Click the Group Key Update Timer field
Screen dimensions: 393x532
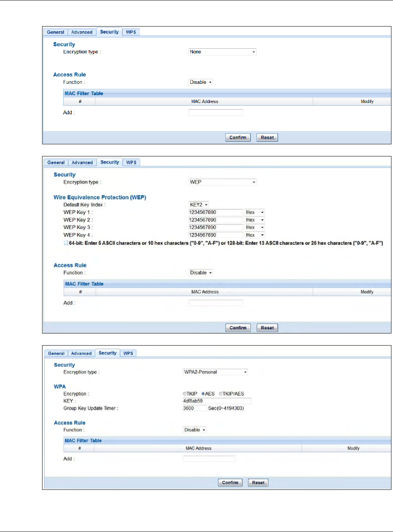(195, 408)
